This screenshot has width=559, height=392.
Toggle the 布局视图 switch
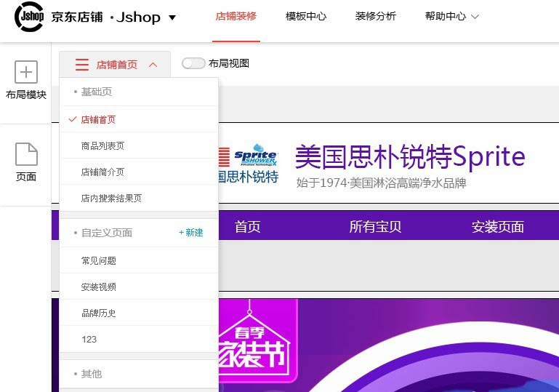pos(193,63)
